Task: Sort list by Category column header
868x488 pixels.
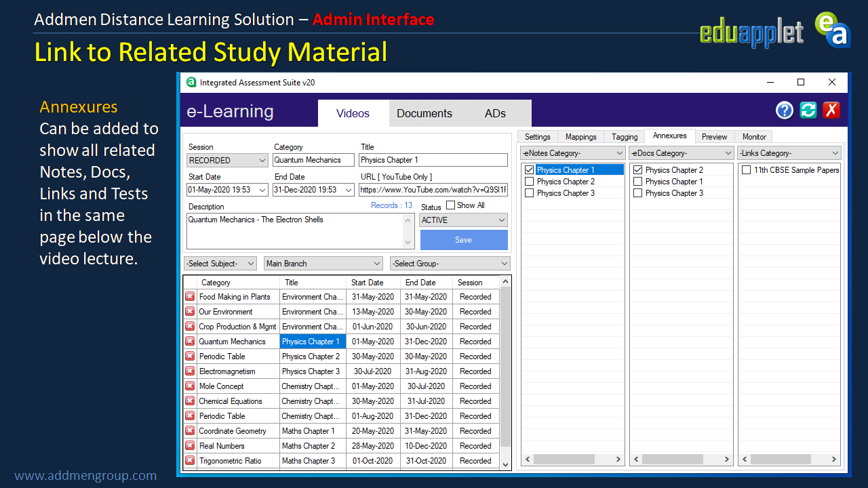Action: pyautogui.click(x=238, y=283)
